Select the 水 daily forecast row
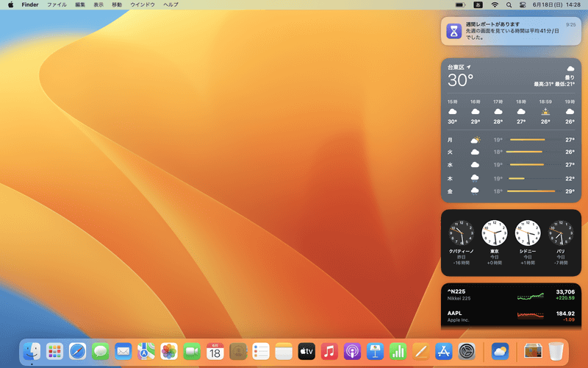Viewport: 588px width, 368px height. click(511, 164)
